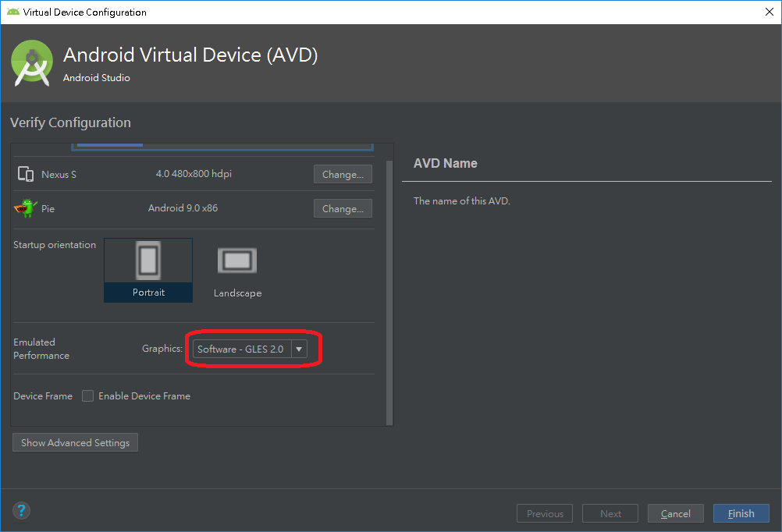The height and width of the screenshot is (532, 782).
Task: Click the Cancel button
Action: [676, 513]
